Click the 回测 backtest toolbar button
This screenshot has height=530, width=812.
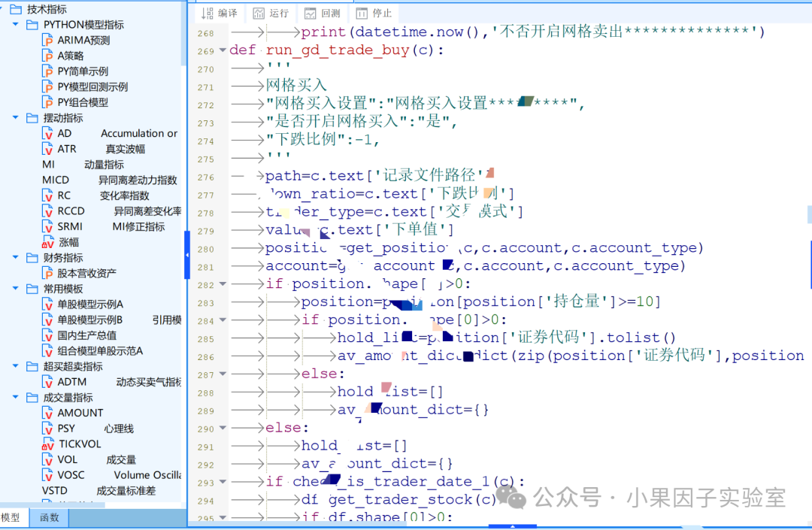point(322,13)
